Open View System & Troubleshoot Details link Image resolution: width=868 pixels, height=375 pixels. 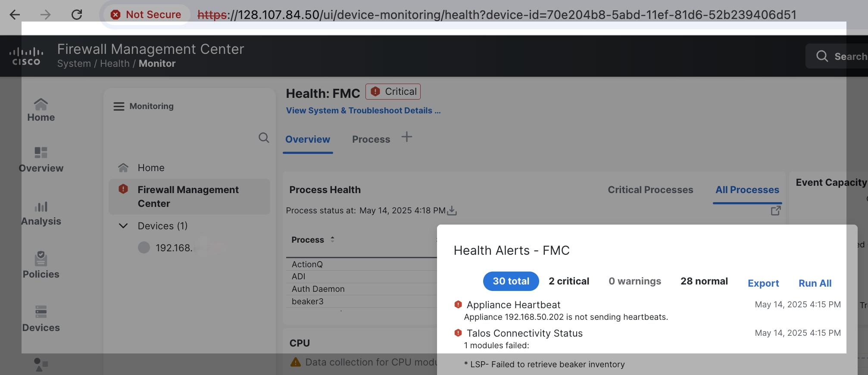[x=363, y=111]
